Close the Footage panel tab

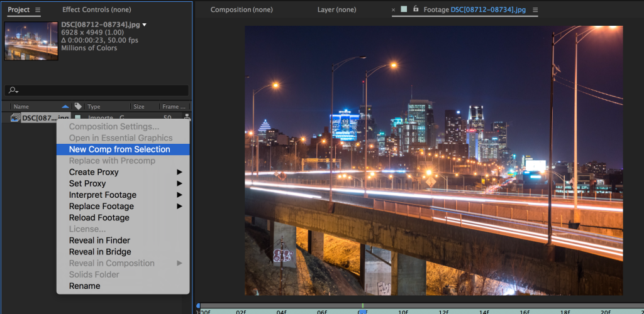(x=394, y=10)
